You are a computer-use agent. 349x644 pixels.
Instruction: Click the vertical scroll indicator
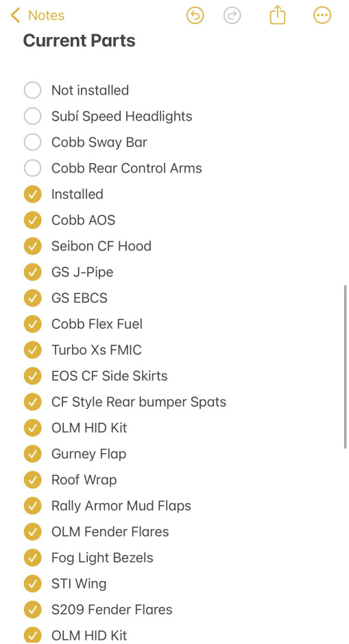[x=346, y=367]
